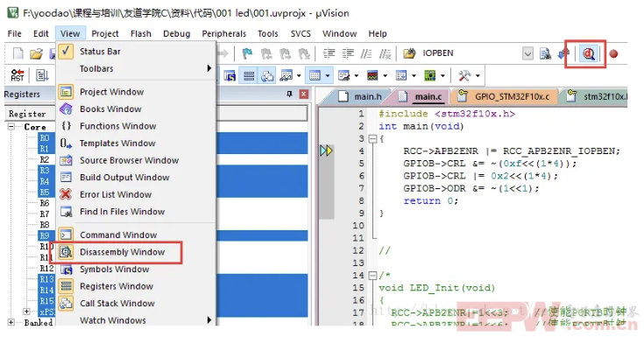Go to next bookmark icon
Image resolution: width=644 pixels, height=337 pixels.
(285, 53)
